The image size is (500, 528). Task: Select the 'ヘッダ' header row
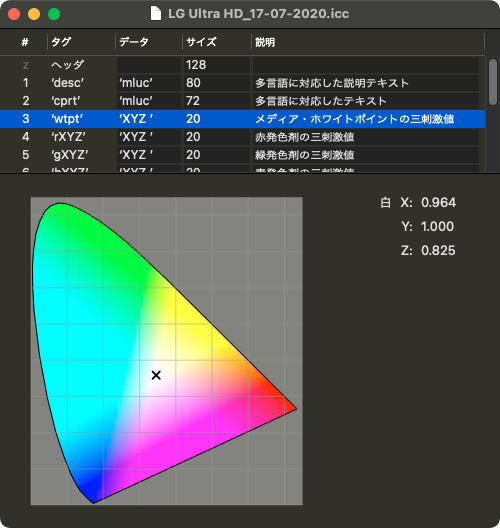coord(242,65)
